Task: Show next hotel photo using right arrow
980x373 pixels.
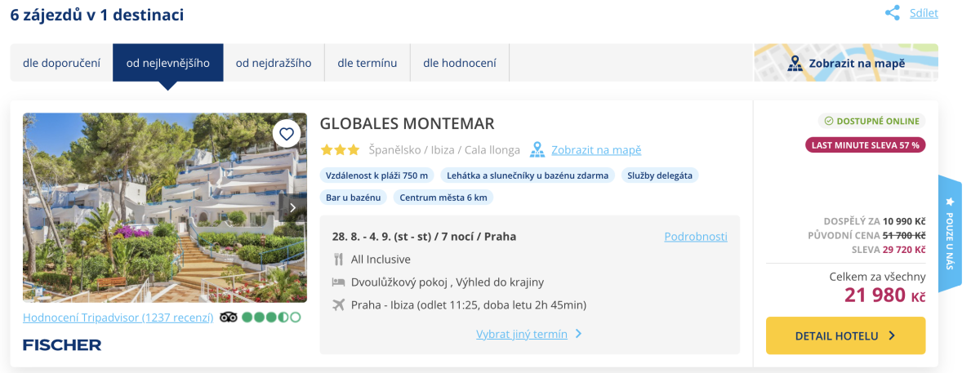Action: pos(293,208)
